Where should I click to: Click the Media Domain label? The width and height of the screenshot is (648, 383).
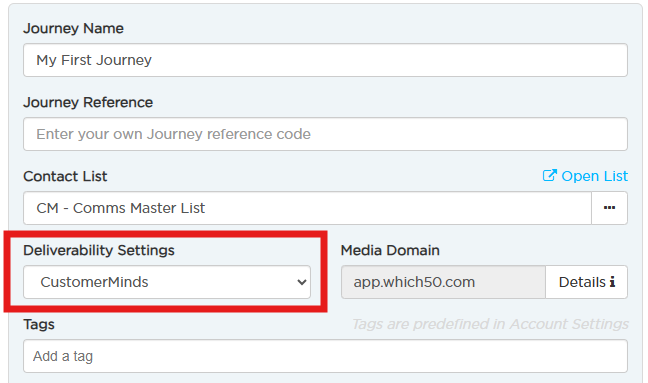[390, 250]
